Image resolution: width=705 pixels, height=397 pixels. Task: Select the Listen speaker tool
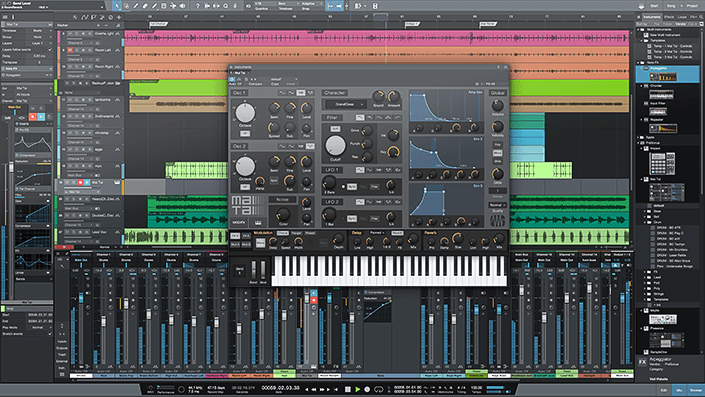(183, 6)
